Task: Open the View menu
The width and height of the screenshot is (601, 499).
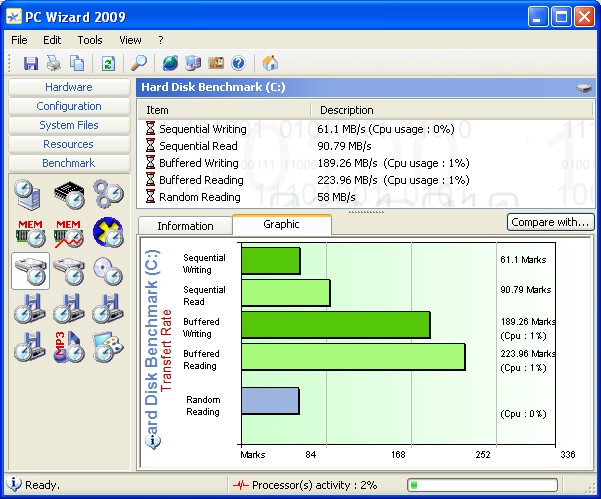Action: [130, 40]
